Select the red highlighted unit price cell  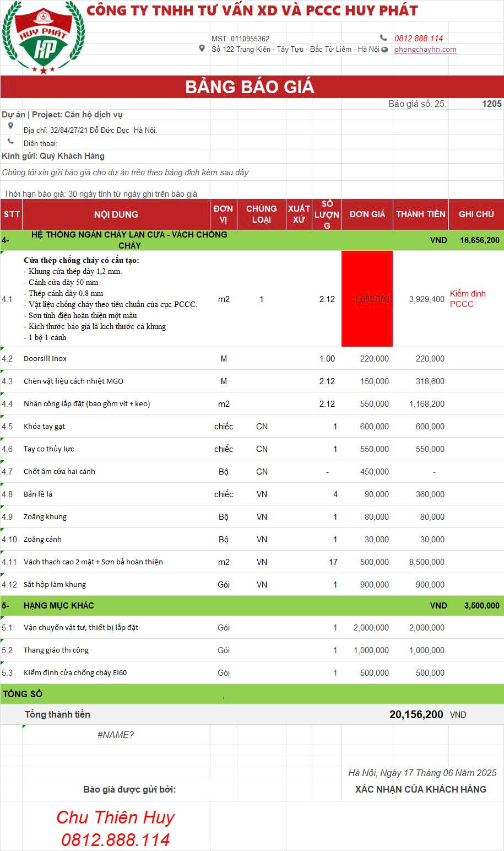click(367, 299)
